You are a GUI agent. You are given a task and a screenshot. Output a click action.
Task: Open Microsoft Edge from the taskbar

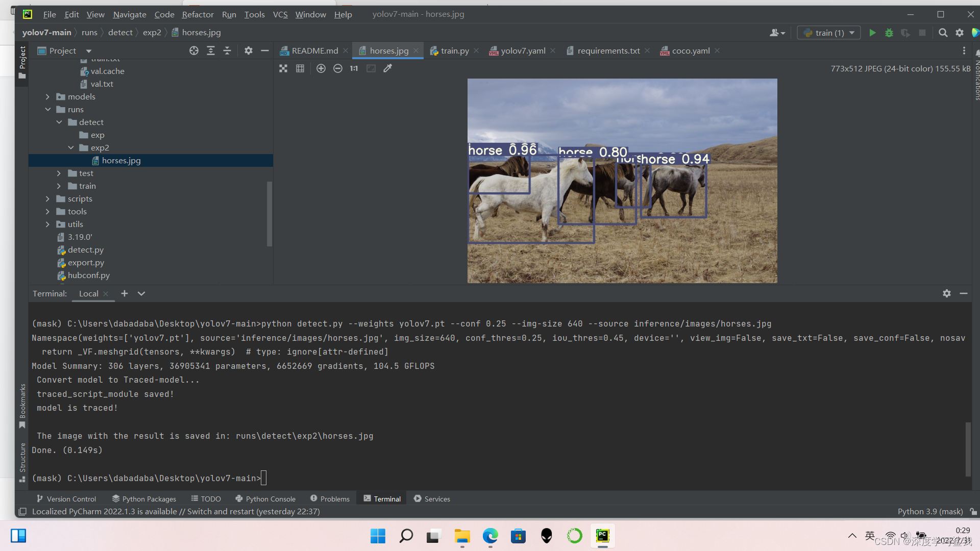tap(490, 536)
